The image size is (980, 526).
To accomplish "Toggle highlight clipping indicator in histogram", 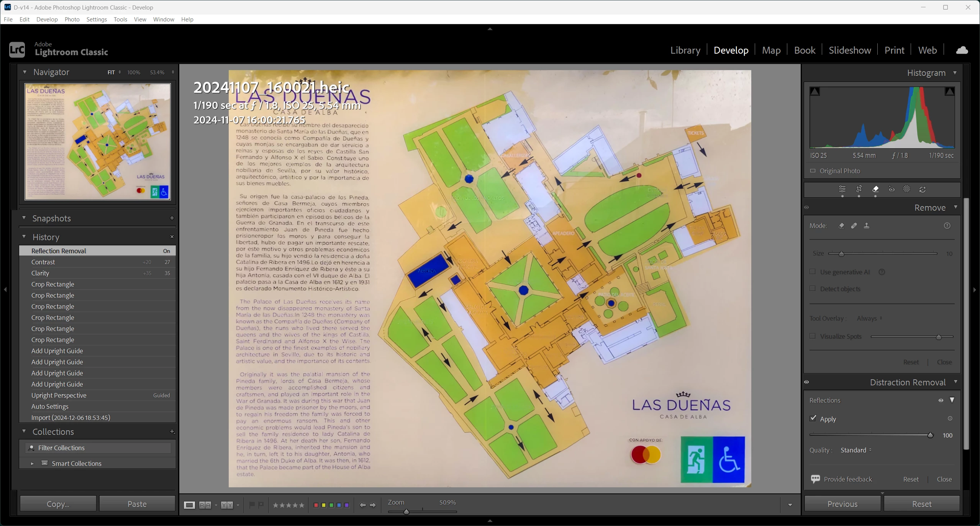I will (x=949, y=92).
